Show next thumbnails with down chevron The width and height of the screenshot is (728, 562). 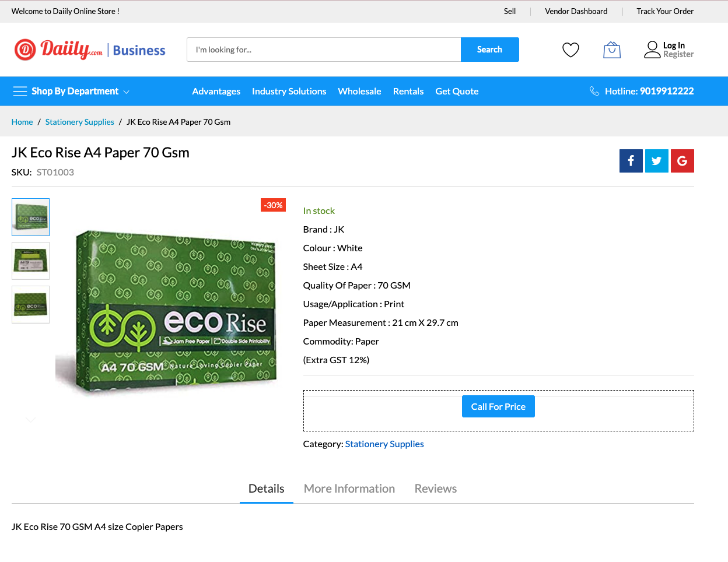[x=30, y=420]
